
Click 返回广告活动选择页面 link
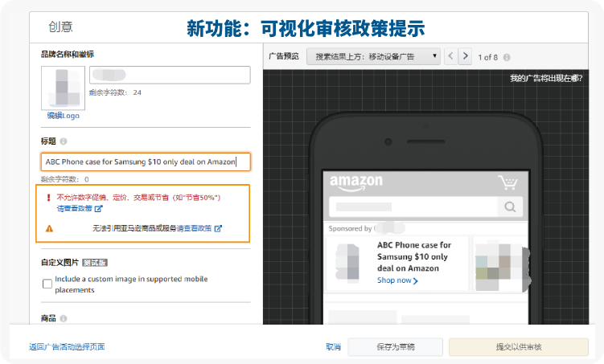pos(67,346)
